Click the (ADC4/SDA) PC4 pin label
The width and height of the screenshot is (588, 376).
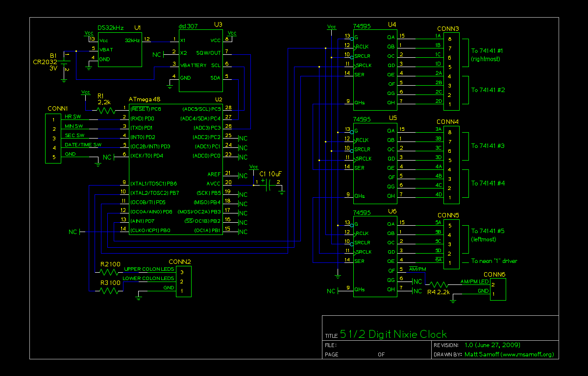201,118
